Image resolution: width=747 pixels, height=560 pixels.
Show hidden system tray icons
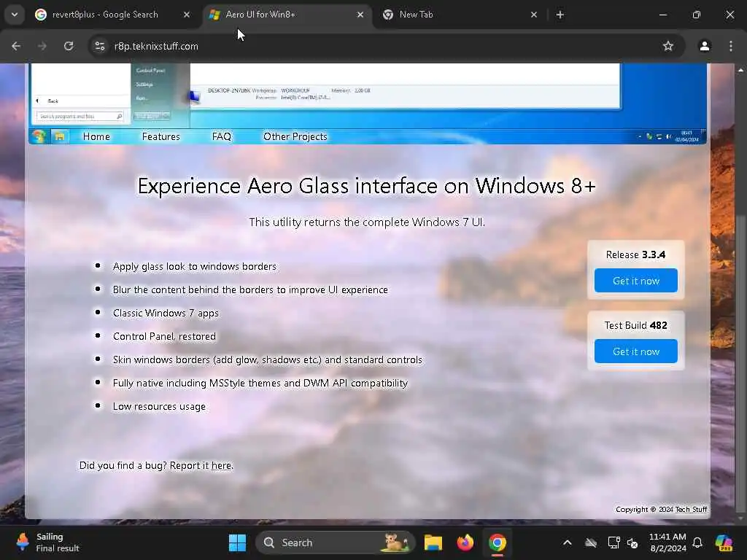[x=568, y=542]
